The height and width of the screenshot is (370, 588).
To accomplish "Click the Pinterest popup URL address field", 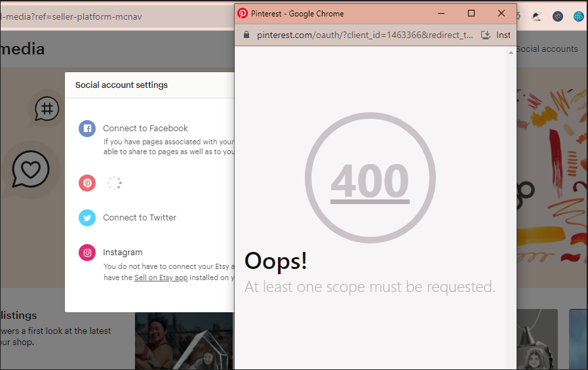I will (364, 35).
